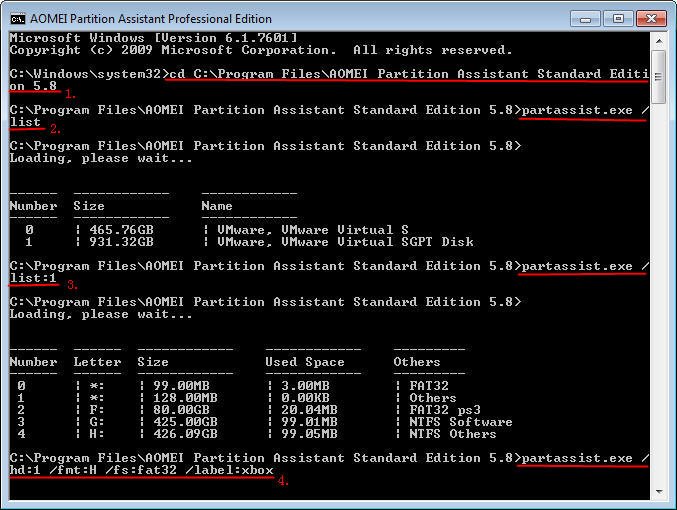Click the 'list:1' command text
This screenshot has width=677, height=510.
pos(33,278)
